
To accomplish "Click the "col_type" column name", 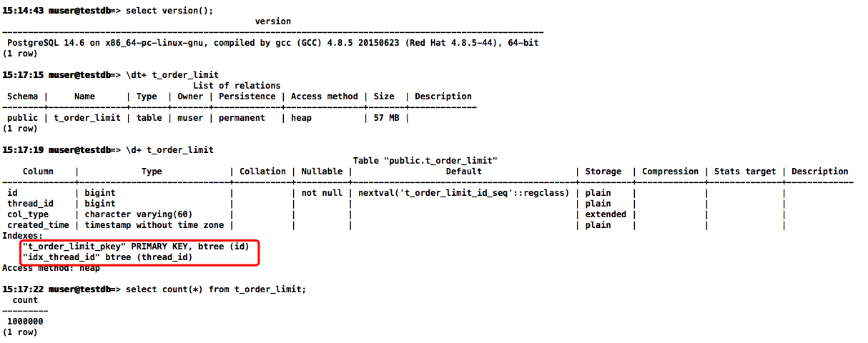I will point(28,214).
